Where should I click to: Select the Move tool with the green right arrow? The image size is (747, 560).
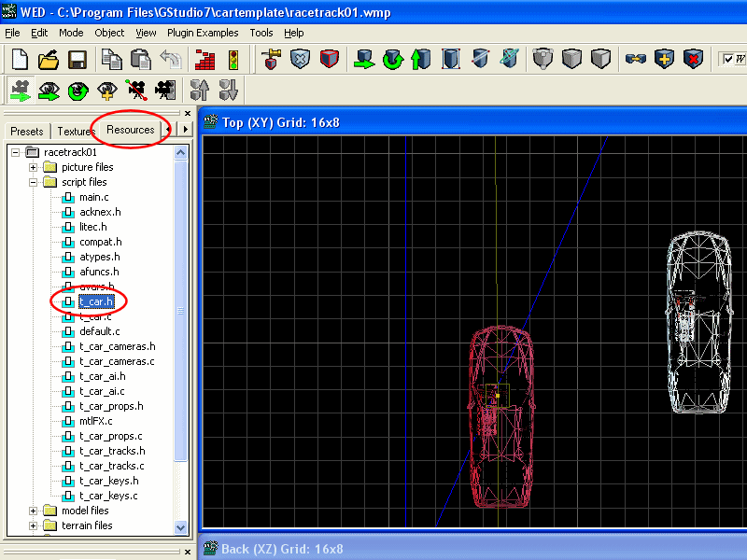pyautogui.click(x=364, y=60)
